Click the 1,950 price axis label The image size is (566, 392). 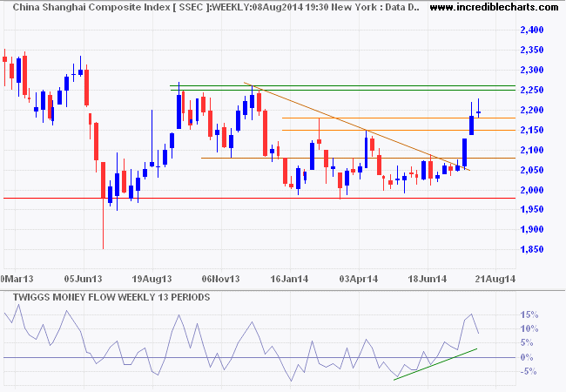click(532, 209)
